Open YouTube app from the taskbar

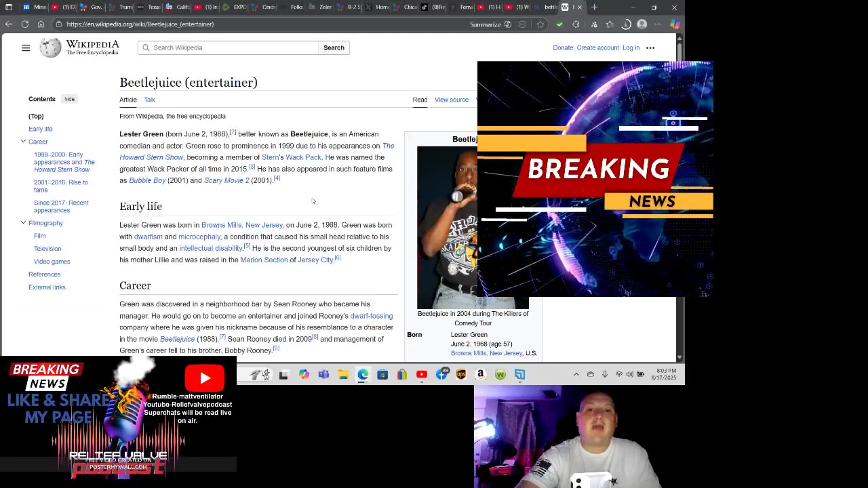pos(422,374)
